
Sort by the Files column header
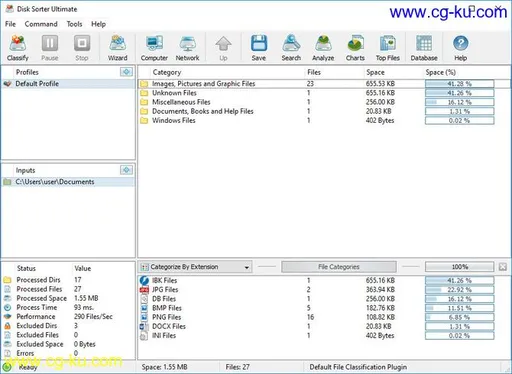(314, 72)
